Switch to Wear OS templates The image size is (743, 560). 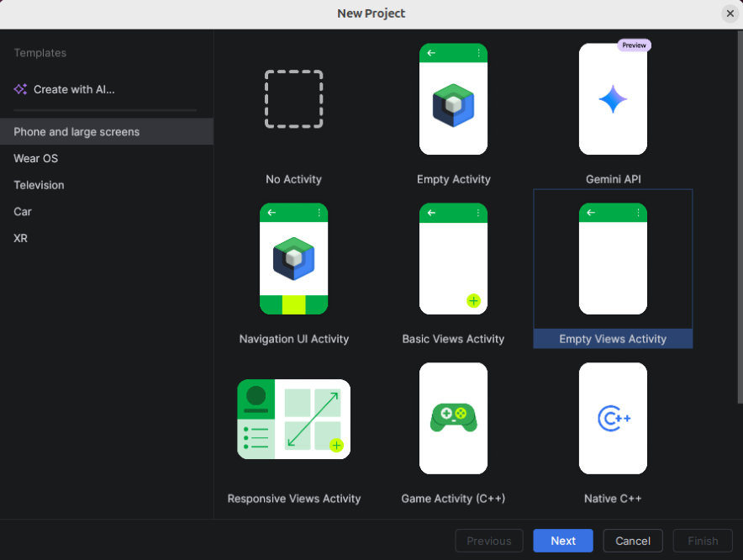[107, 158]
